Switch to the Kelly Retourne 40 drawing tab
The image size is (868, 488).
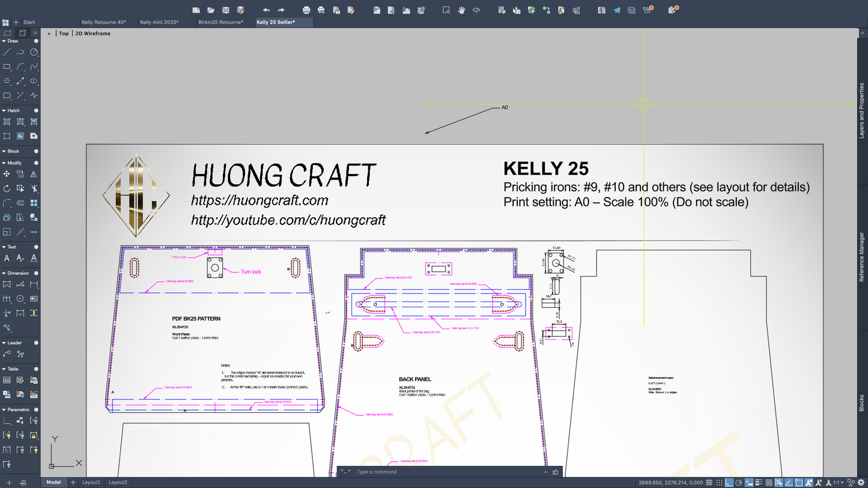[104, 22]
